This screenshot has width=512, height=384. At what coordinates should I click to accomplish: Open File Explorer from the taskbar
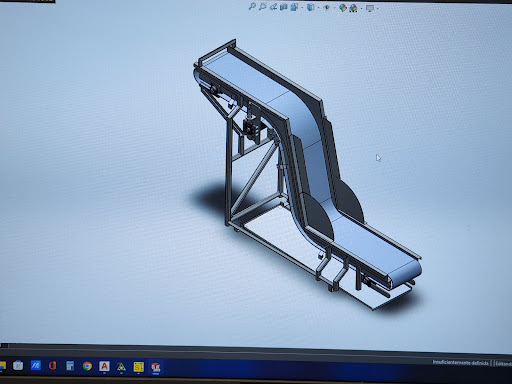coord(2,365)
